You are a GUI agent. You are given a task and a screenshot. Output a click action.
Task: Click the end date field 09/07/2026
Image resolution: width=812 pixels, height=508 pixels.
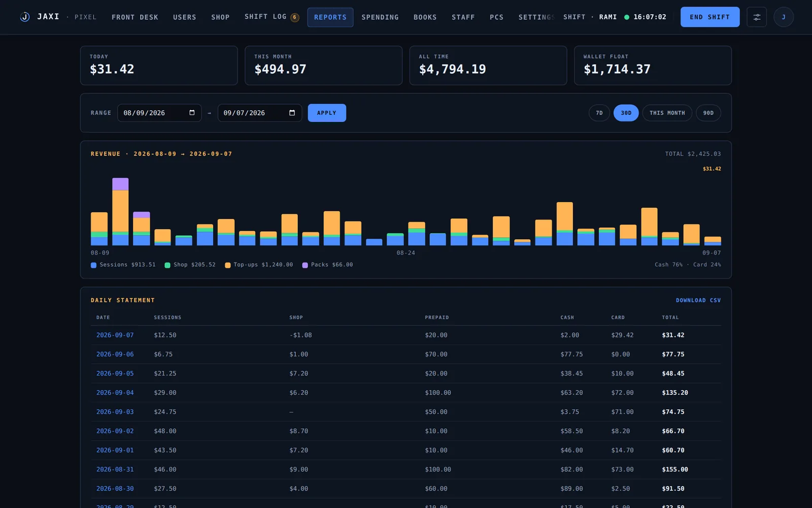[259, 113]
